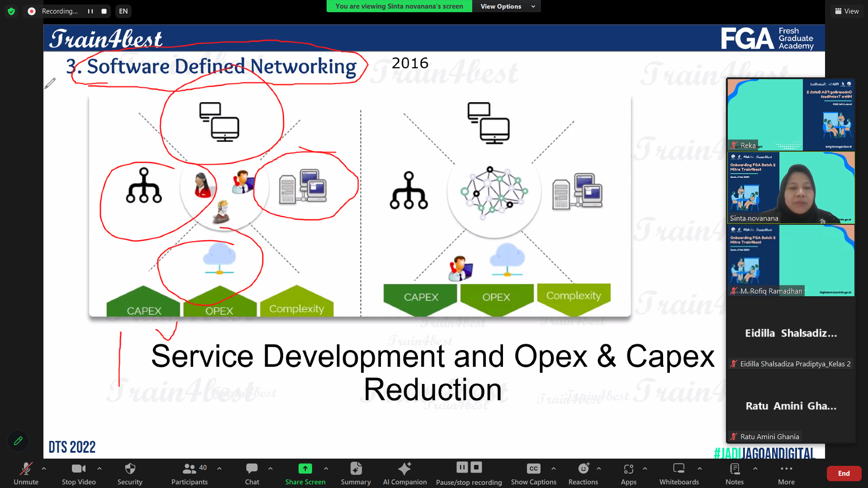This screenshot has width=868, height=488.
Task: Stop Video camera toggle
Action: [x=78, y=469]
